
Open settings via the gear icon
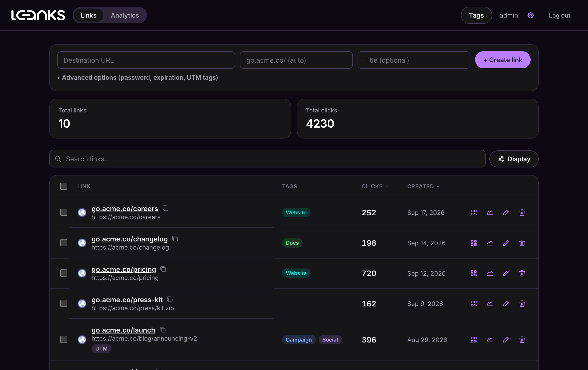pos(530,15)
